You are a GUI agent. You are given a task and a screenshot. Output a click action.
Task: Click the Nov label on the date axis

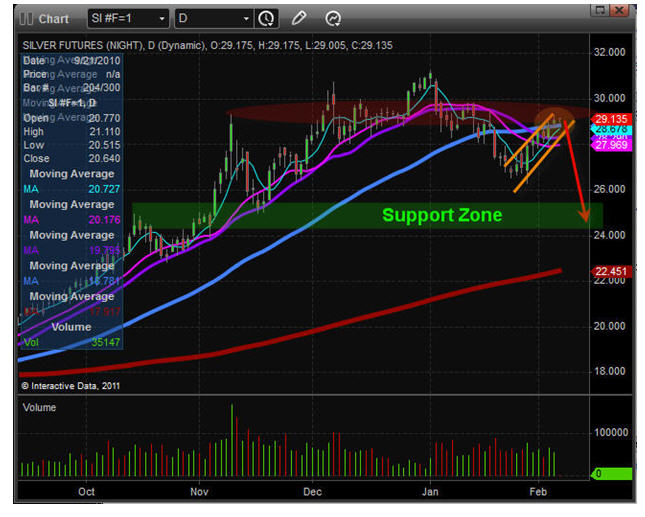[199, 491]
